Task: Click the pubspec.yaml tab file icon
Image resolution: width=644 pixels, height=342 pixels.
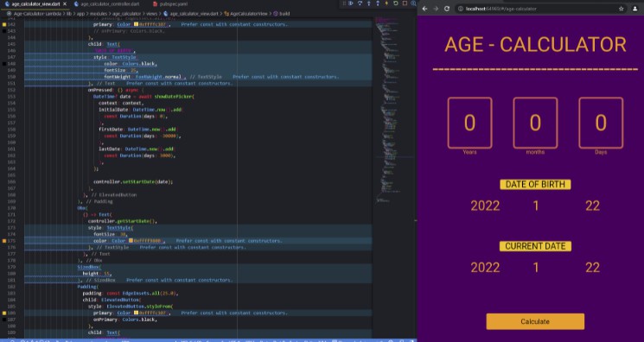Action: click(x=155, y=3)
